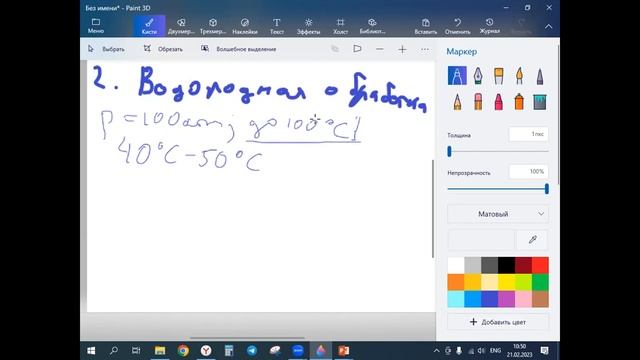Open PowerPoint from the taskbar
Image resolution: width=640 pixels, height=360 pixels.
(x=344, y=351)
